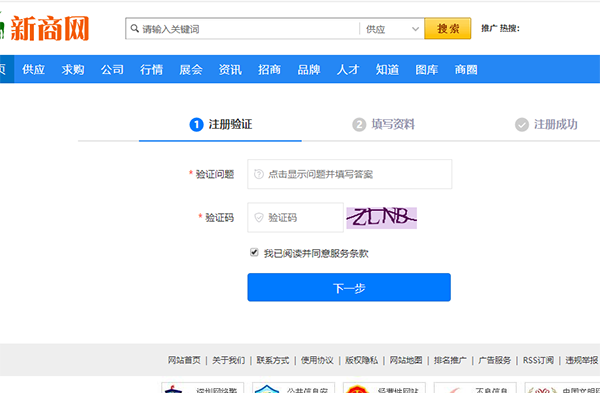Click the magnifier icon in search box
Screen dimensions: 600x393
(135, 28)
